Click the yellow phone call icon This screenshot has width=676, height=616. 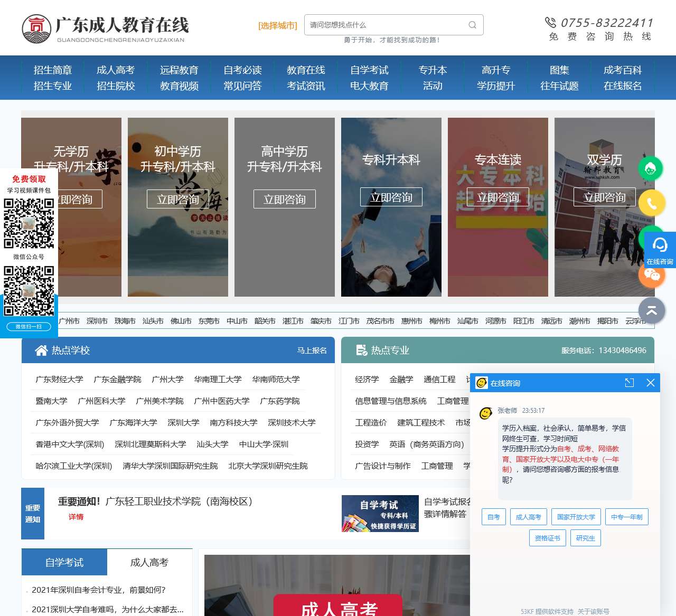[x=651, y=203]
